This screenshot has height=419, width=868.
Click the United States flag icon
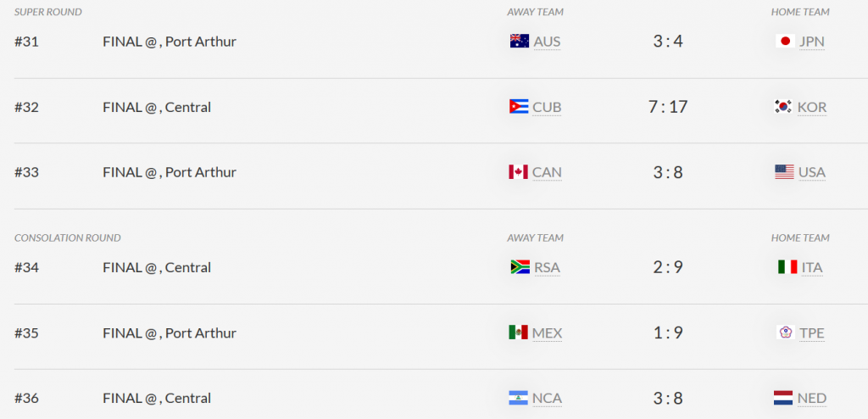pyautogui.click(x=784, y=172)
